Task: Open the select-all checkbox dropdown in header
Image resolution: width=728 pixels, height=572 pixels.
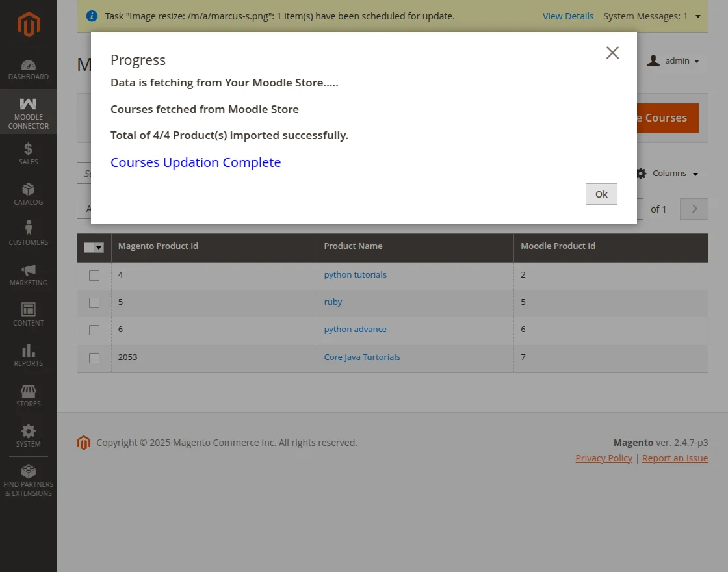Action: (99, 248)
